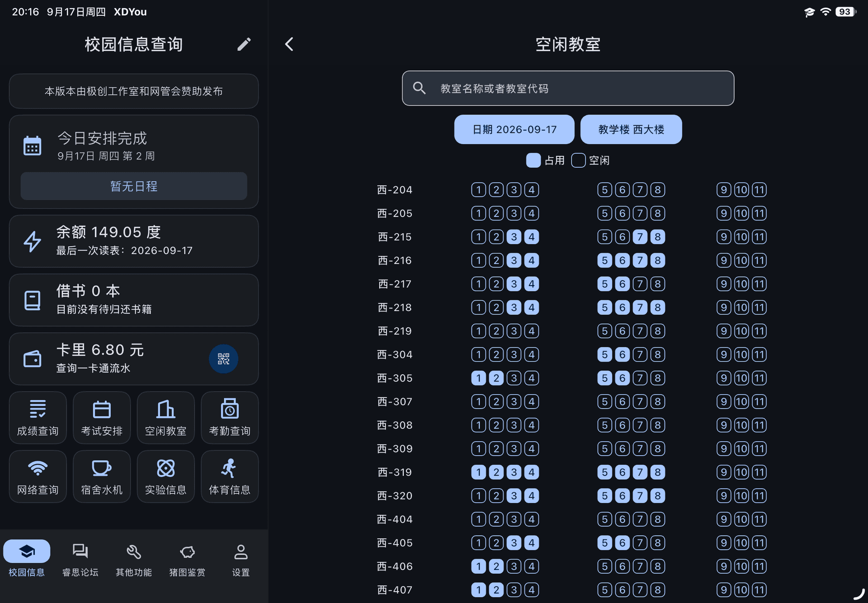Click period 1 for room 西-305
868x603 pixels.
coord(479,378)
